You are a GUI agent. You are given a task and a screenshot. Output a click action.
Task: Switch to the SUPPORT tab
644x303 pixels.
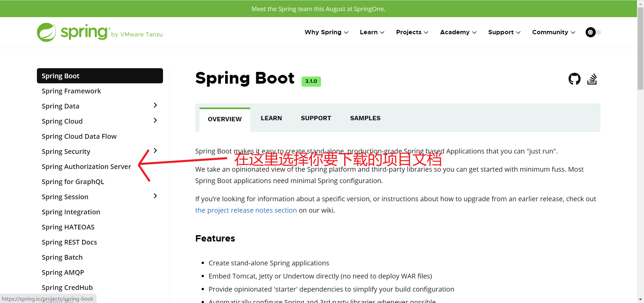(x=316, y=118)
